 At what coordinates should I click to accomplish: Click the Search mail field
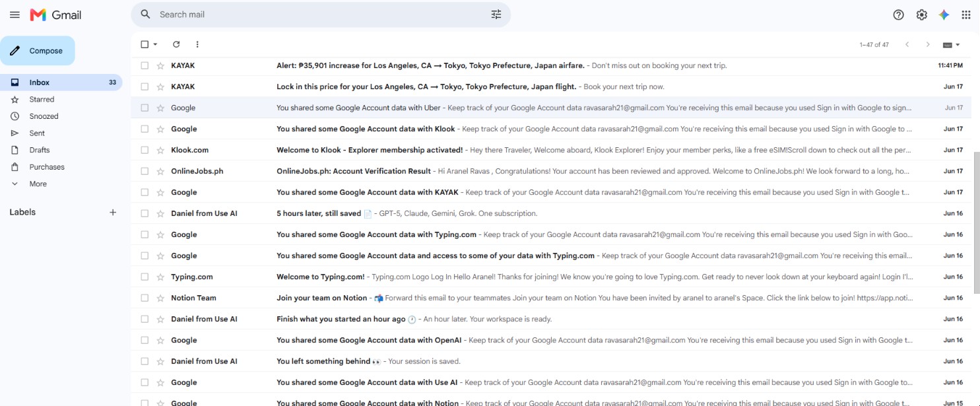[x=321, y=15]
